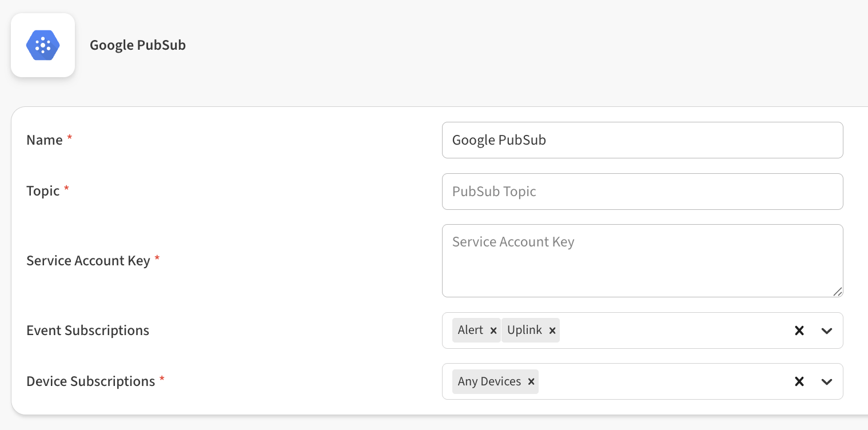
Task: Click the Service Account Key resize handle
Action: click(x=838, y=292)
